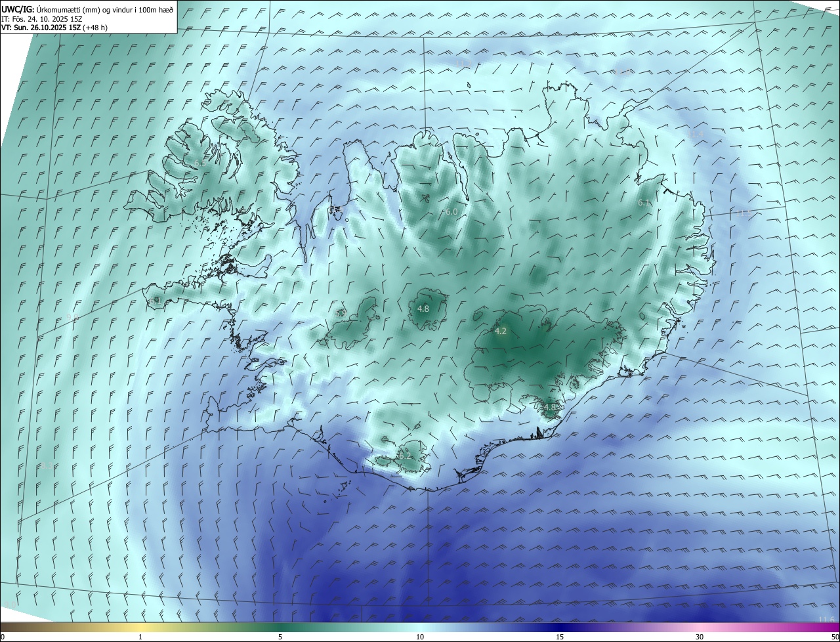The width and height of the screenshot is (840, 642).
Task: Select the "VT: Sun. 26.10.2025 15Z (+48 h)" line
Action: tap(55, 28)
